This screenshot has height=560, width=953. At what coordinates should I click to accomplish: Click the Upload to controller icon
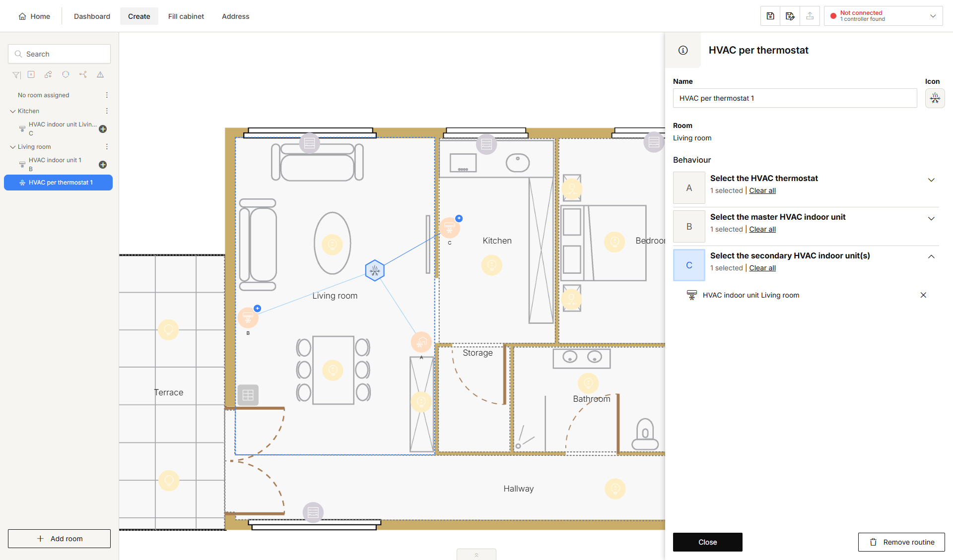click(810, 16)
